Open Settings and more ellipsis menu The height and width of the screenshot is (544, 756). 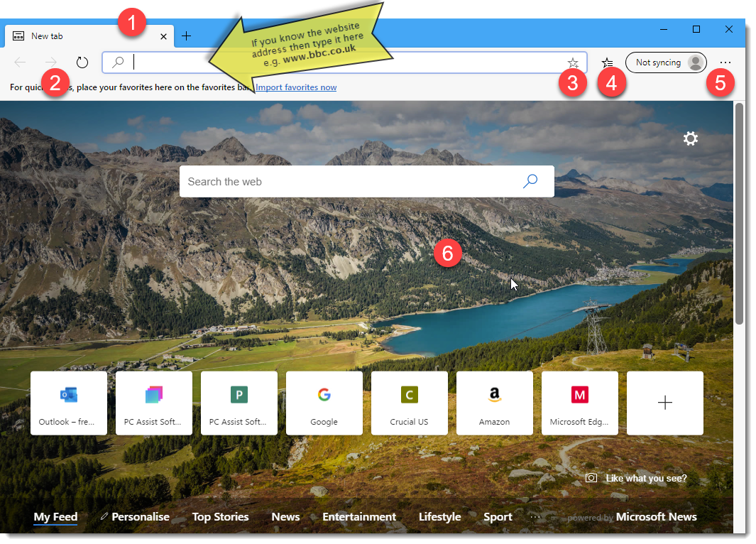[x=725, y=62]
